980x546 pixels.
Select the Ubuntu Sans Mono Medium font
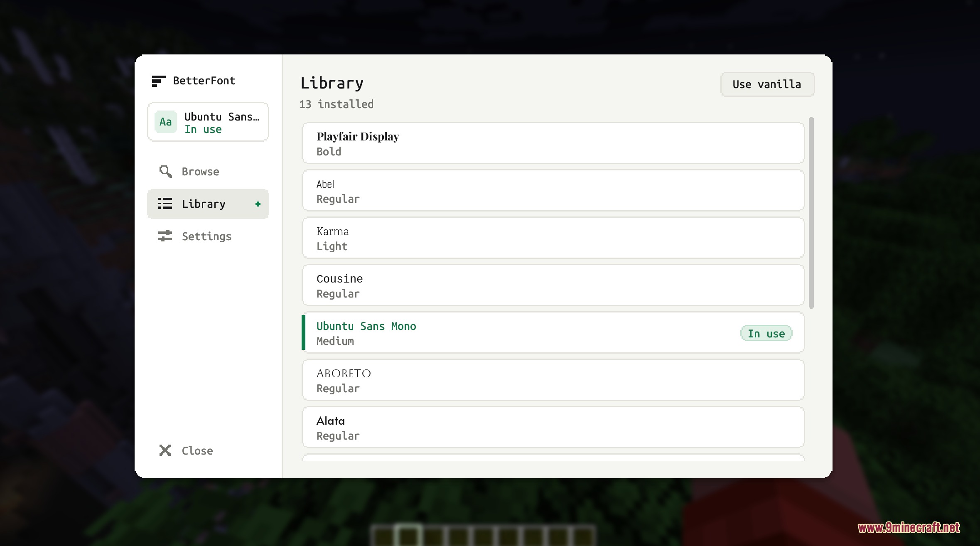pyautogui.click(x=553, y=332)
